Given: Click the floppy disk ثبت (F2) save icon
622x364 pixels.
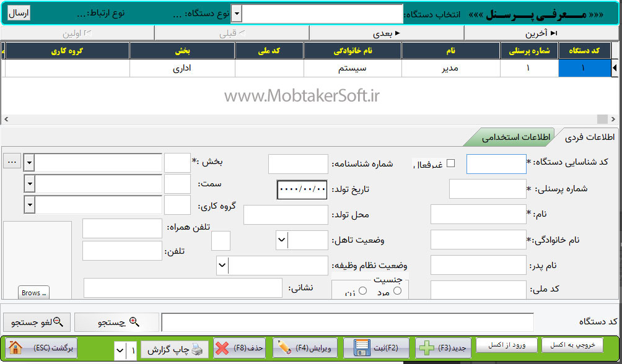Looking at the screenshot, I should tap(362, 348).
